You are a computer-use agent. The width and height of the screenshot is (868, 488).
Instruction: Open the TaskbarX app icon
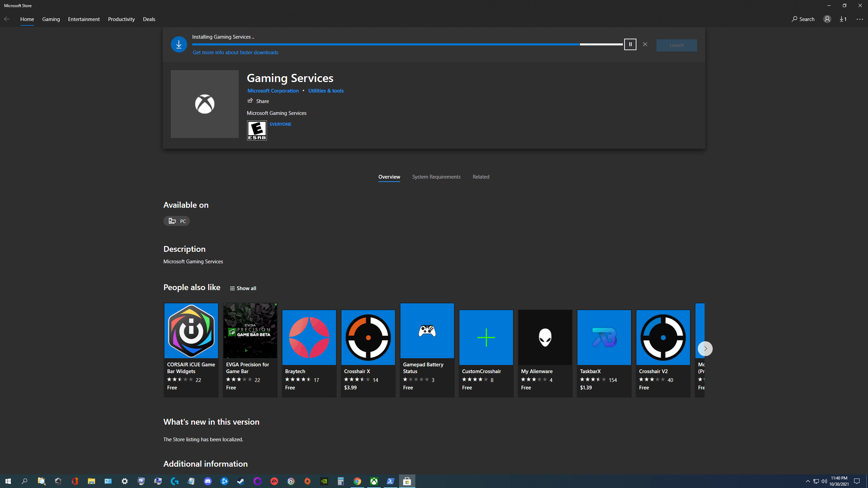click(x=603, y=337)
